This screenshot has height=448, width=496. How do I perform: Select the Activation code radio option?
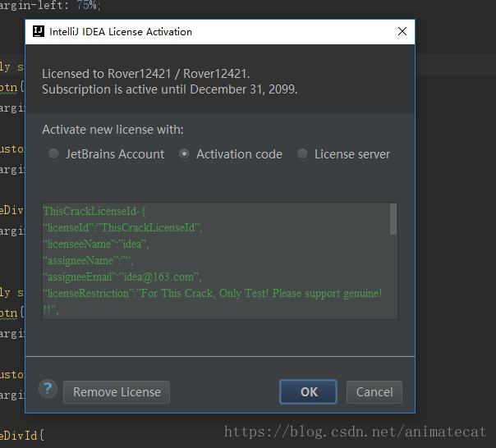coord(185,154)
